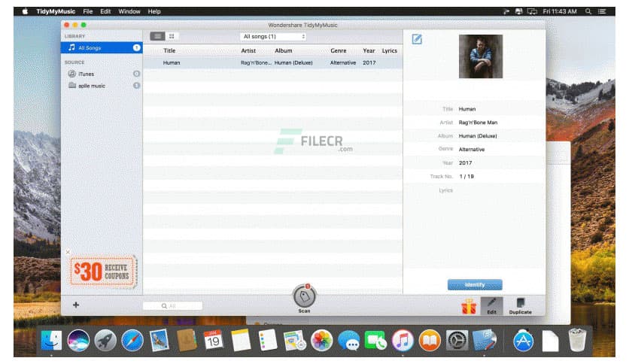Screen dimensions: 629x364
Task: Click the Duplicate toolbar button
Action: click(521, 306)
